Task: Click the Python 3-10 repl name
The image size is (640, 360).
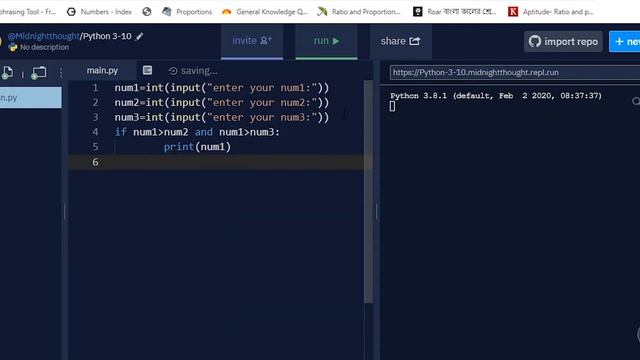Action: point(107,36)
